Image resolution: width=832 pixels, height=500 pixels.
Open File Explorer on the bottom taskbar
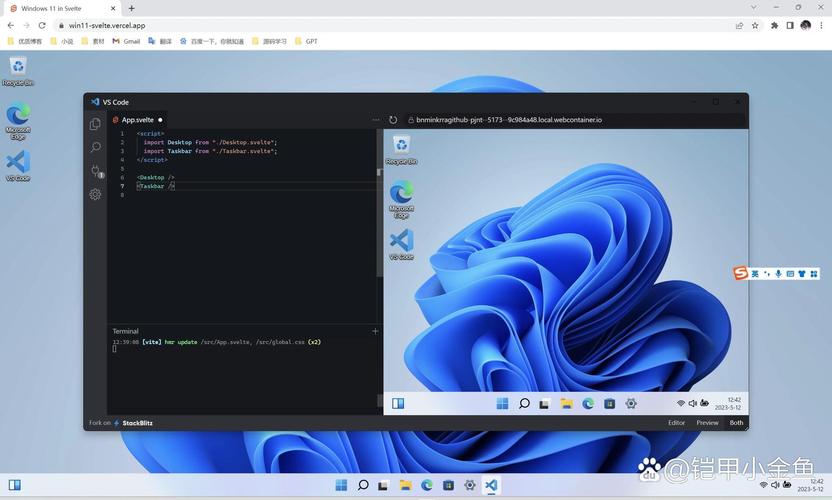(x=405, y=485)
